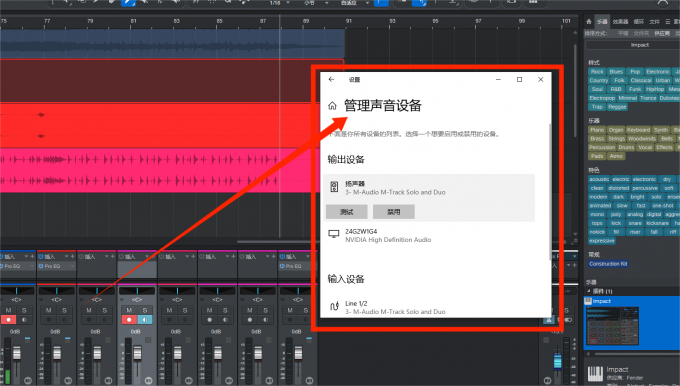
Task: Toggle monitor on the first mixer channel
Action: coord(24,320)
